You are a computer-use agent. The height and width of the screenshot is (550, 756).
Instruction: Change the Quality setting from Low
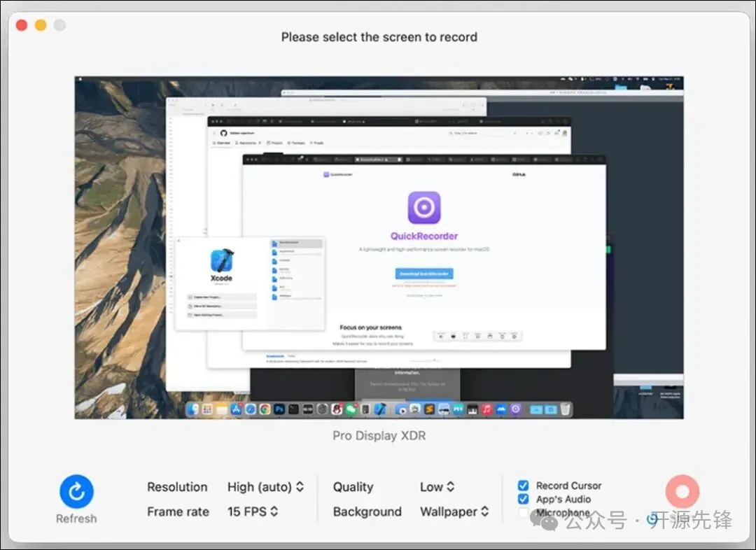tap(437, 487)
